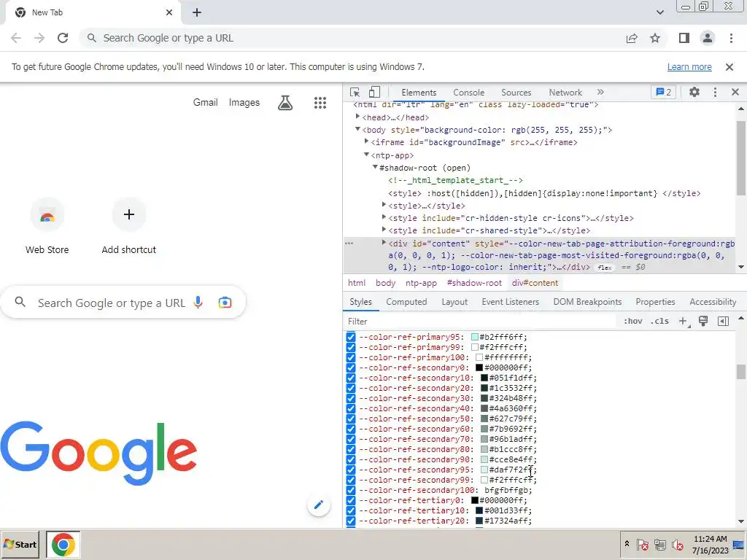The width and height of the screenshot is (747, 560).
Task: Click the customize Chrome pencil button
Action: pos(319,505)
